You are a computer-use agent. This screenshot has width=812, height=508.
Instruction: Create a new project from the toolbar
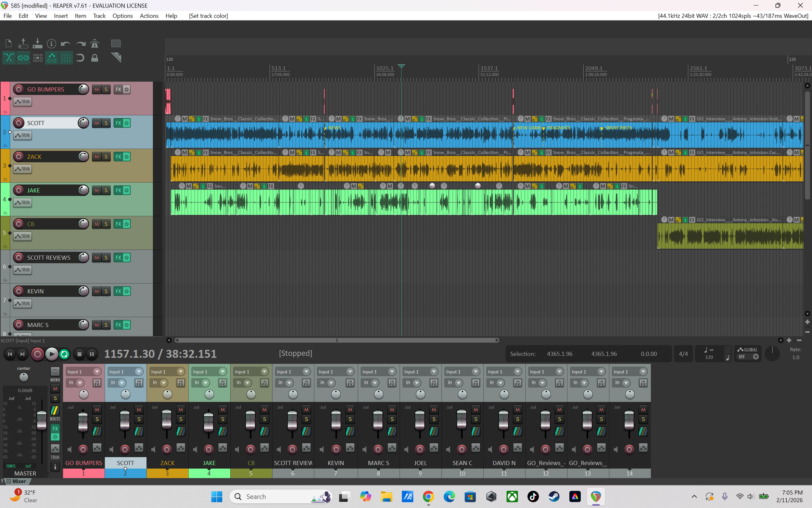9,43
